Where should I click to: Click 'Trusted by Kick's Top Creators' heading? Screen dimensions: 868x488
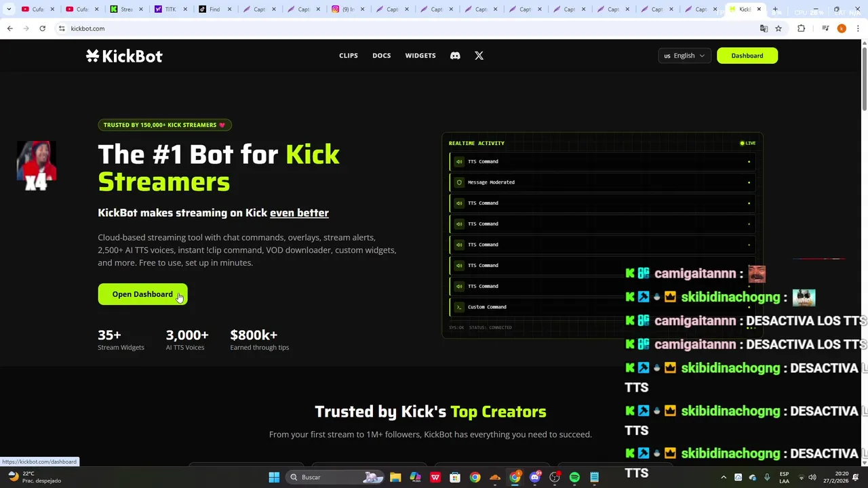[x=431, y=411]
